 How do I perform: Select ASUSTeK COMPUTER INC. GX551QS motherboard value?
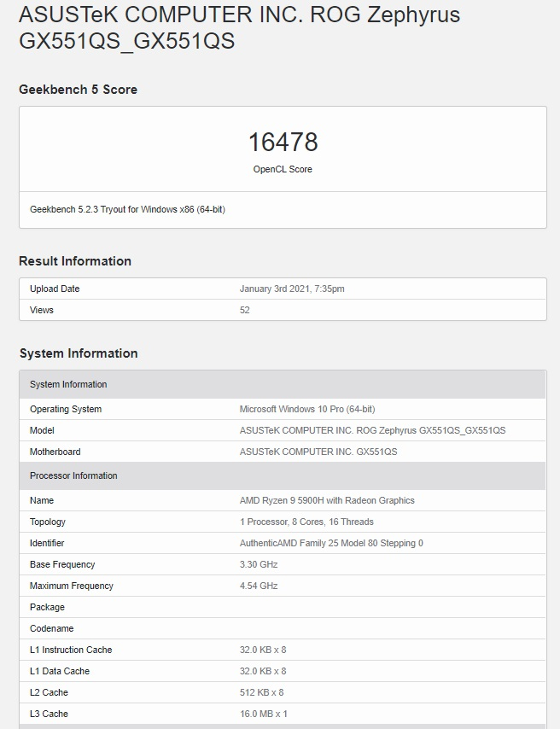click(318, 452)
